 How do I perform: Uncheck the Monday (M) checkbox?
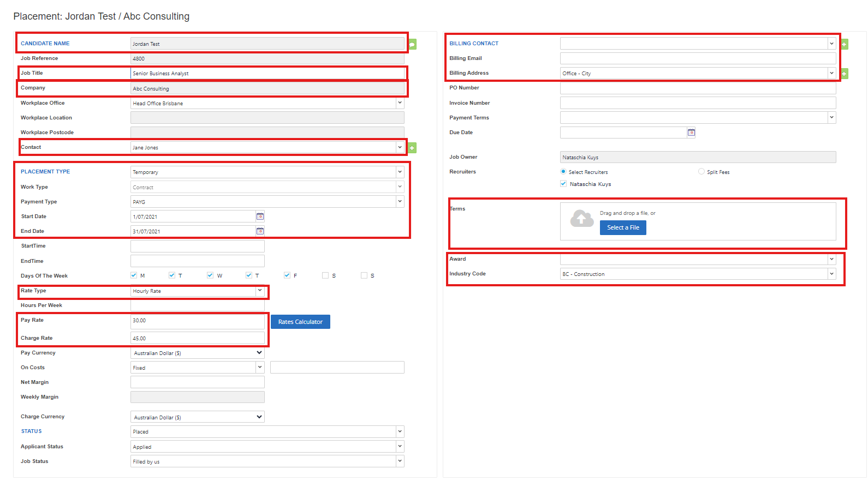pos(134,275)
